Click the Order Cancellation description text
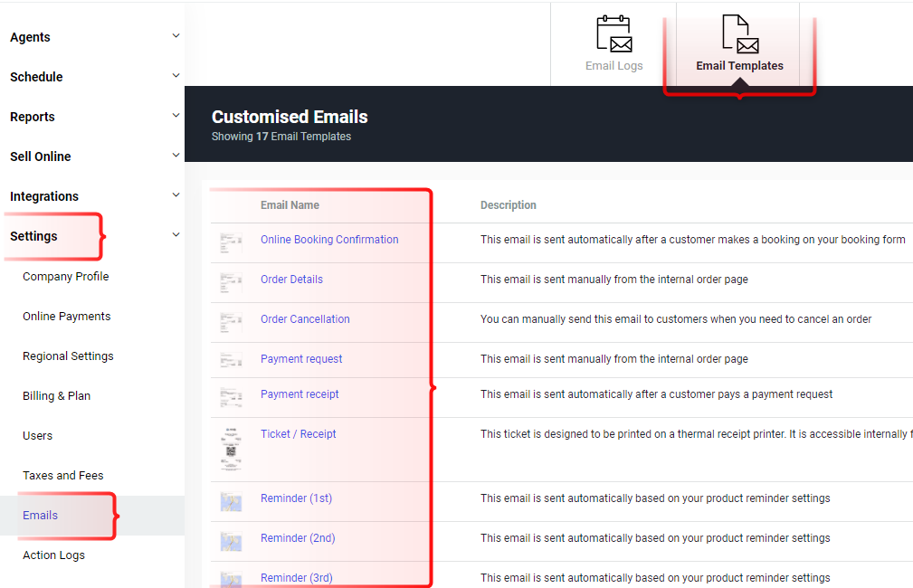The width and height of the screenshot is (913, 588). click(x=676, y=319)
